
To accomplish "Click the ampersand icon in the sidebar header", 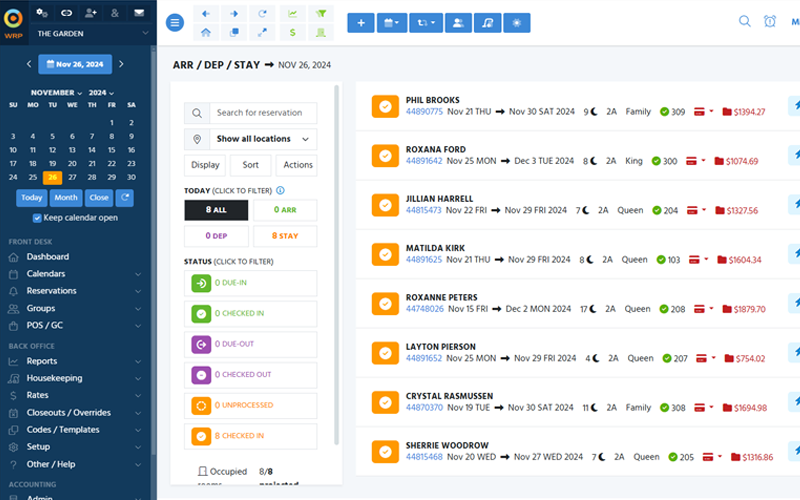I will coord(115,13).
